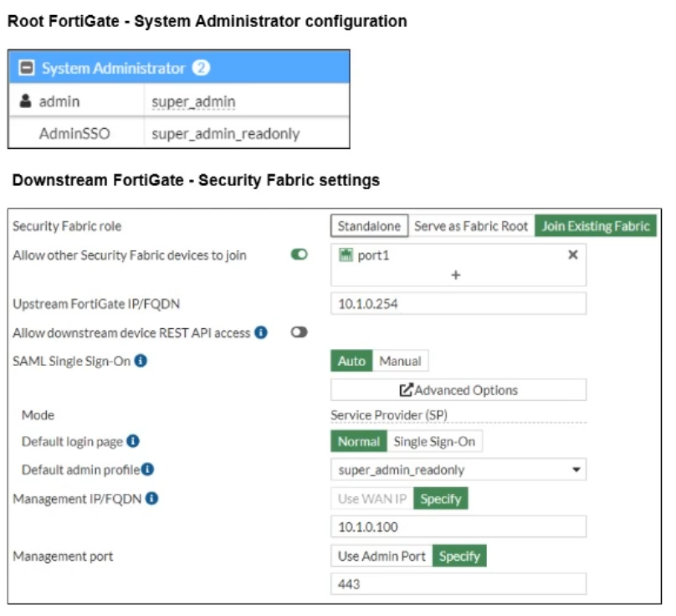Click the Upstream FortiGate IP field
The width and height of the screenshot is (676, 616).
click(458, 304)
